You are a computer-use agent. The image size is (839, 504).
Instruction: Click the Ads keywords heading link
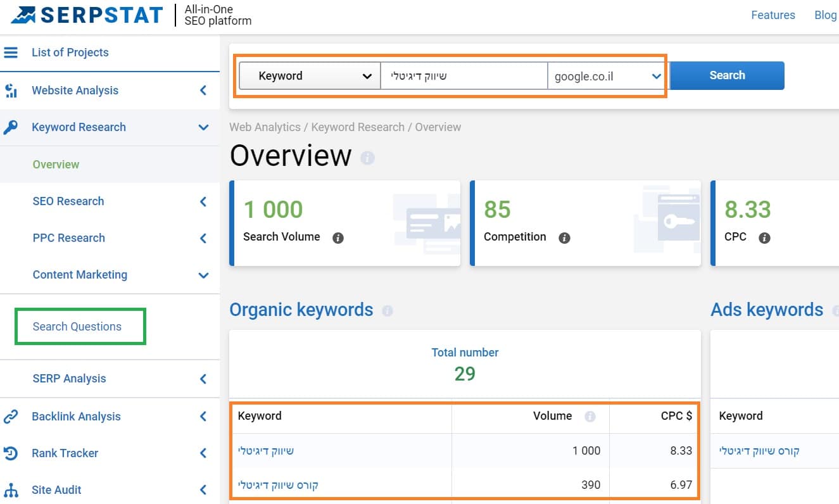click(x=767, y=310)
